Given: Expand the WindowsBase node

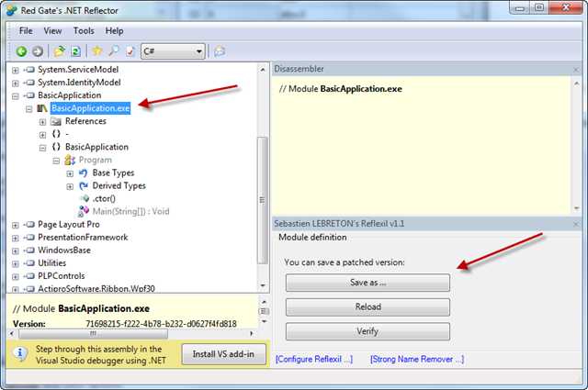Looking at the screenshot, I should click(x=16, y=251).
